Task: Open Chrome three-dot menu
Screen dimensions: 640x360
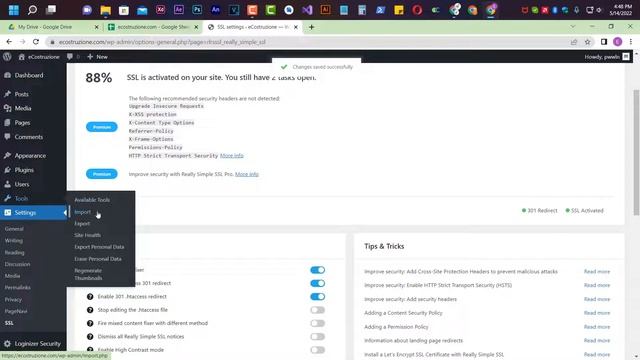Action: click(x=631, y=42)
